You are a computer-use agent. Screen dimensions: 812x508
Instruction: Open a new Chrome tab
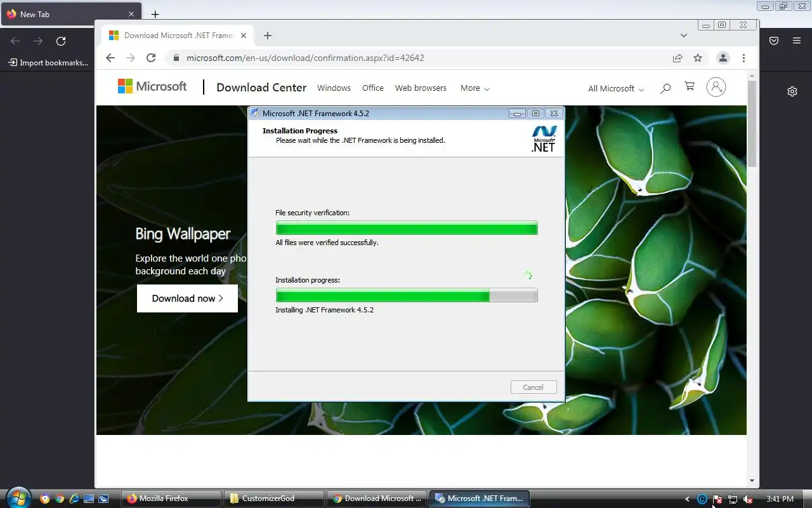click(268, 36)
